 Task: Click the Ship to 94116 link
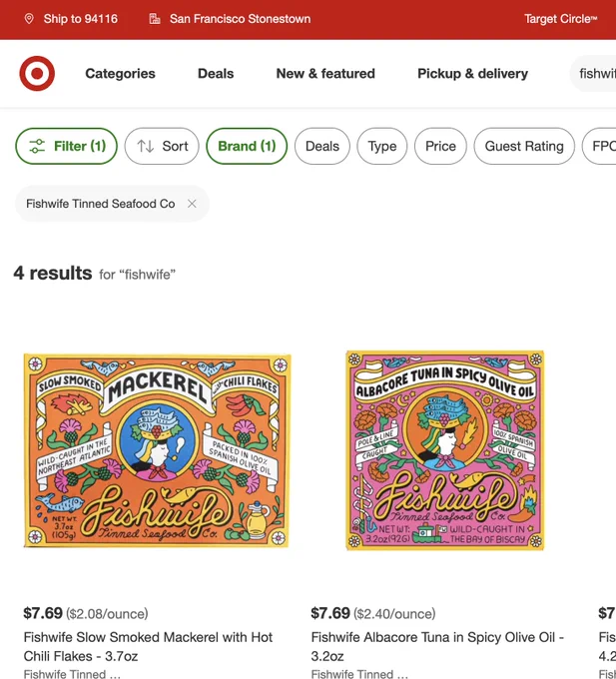coord(81,19)
